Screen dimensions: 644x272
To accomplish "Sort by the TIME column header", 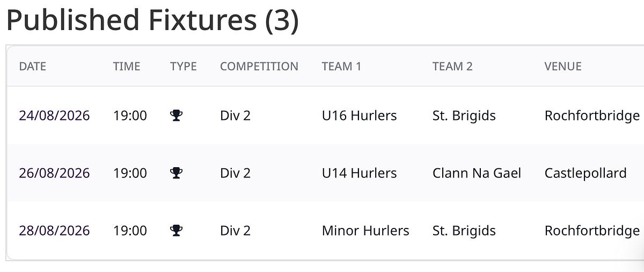I will [127, 66].
